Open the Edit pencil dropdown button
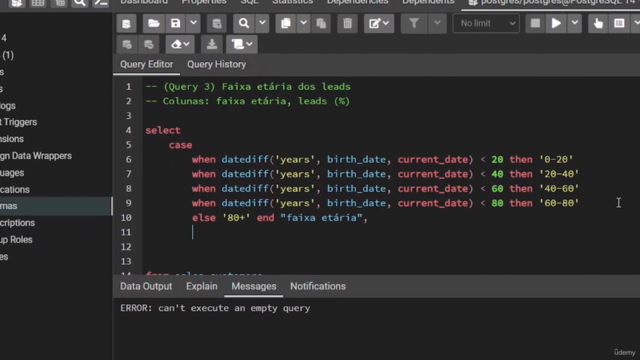Screen dimensions: 640x360 point(379,24)
